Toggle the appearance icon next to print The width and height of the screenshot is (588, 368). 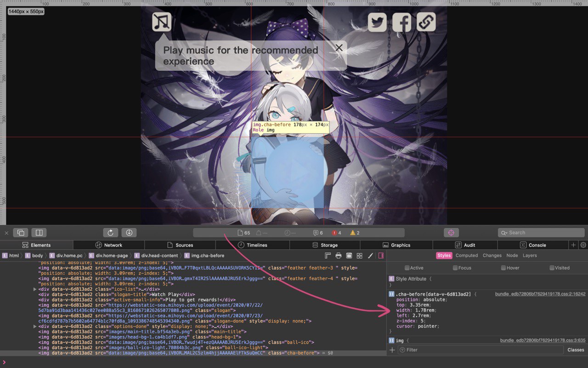pos(349,256)
